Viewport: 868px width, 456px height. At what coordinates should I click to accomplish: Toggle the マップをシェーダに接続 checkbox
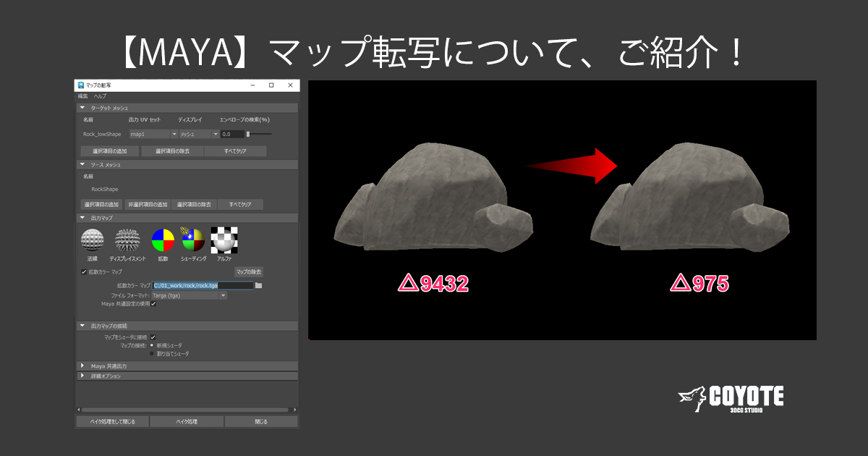coord(153,337)
